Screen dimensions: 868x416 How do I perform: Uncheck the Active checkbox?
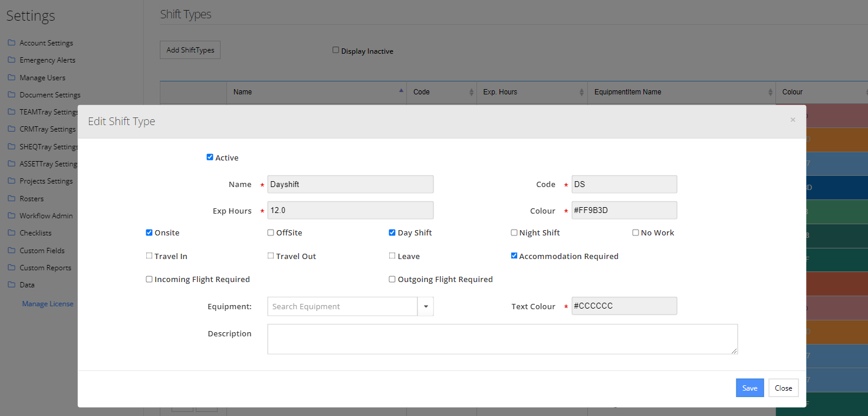point(210,157)
